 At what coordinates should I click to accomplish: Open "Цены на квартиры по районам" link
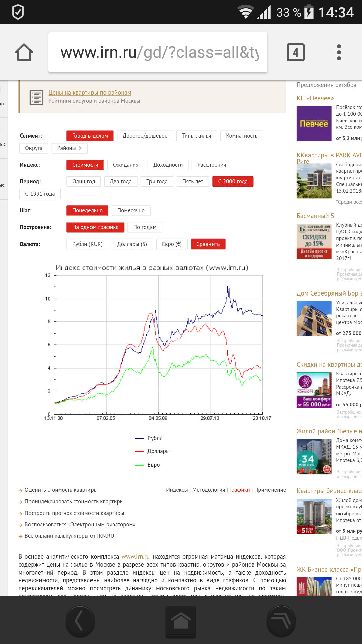90,92
